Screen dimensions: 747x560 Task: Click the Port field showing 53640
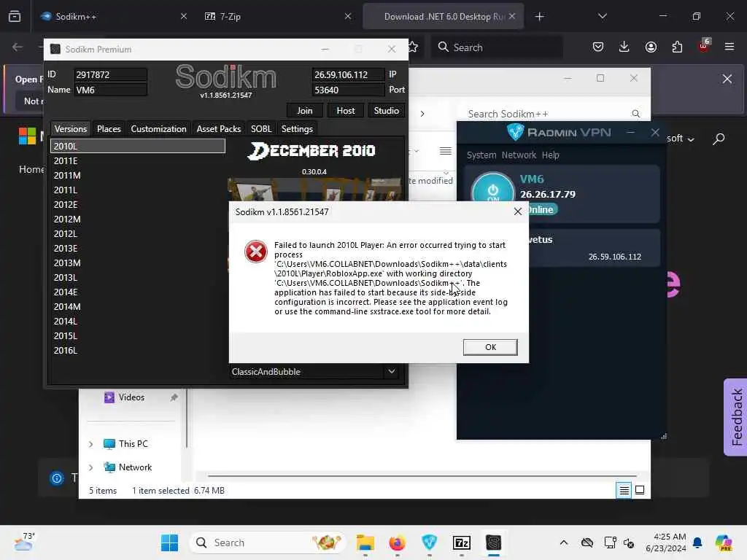point(348,90)
